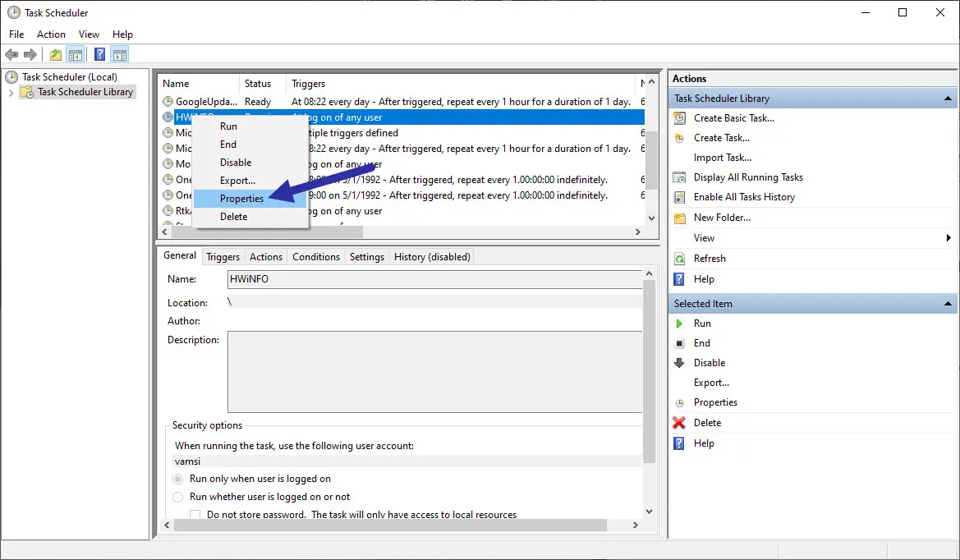Open the History (disabled) tab

click(x=432, y=257)
